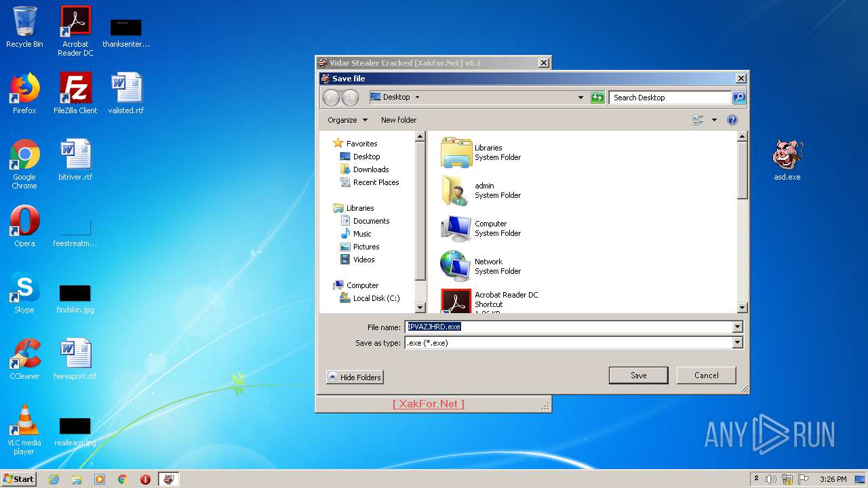The image size is (868, 488).
Task: Click Libraries heading in navigation pane
Action: tap(353, 208)
